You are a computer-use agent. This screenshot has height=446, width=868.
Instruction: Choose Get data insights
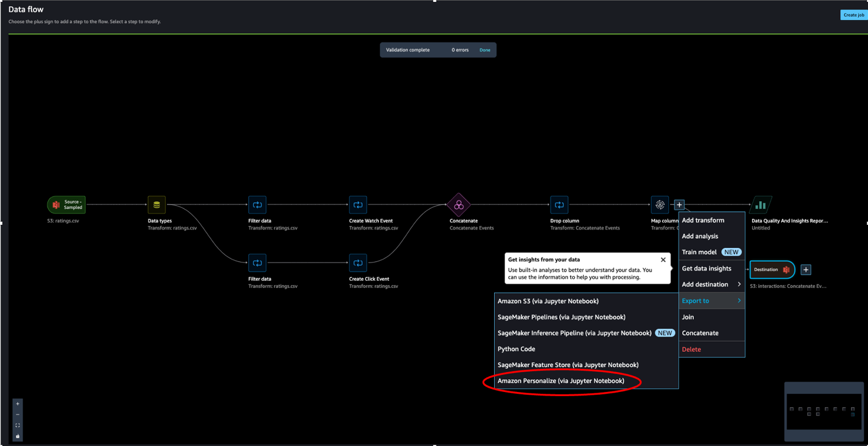point(711,269)
